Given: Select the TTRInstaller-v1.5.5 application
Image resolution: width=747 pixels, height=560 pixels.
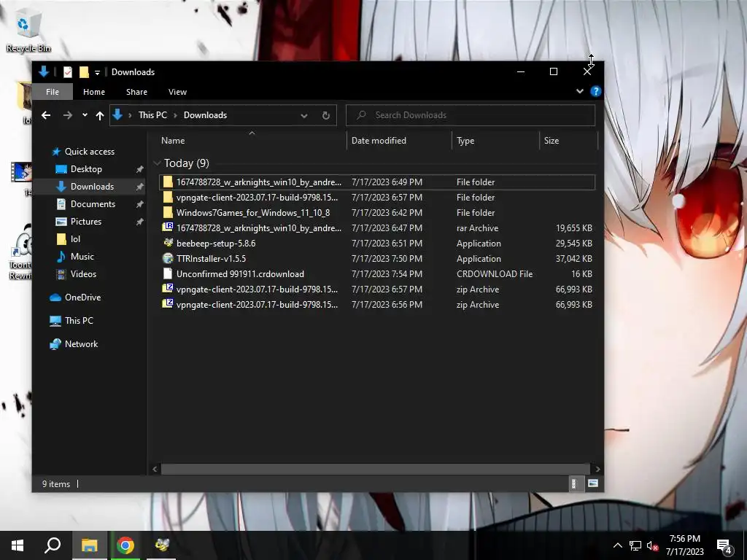Looking at the screenshot, I should (x=377, y=259).
